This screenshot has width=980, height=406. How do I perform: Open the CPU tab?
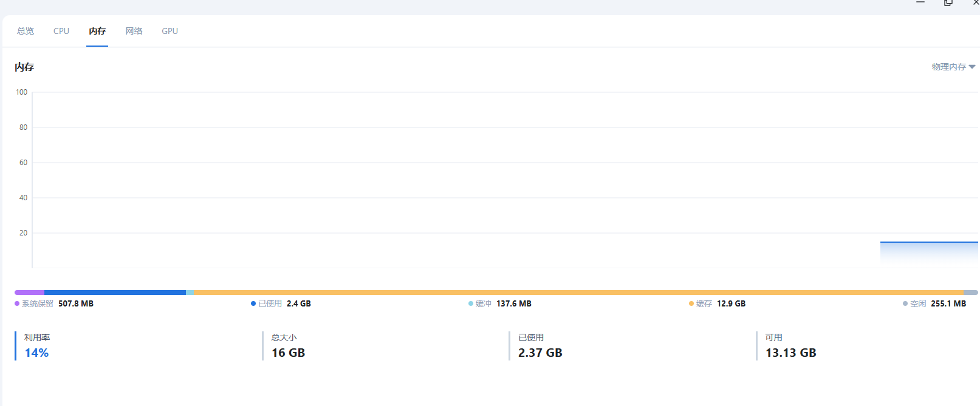click(x=61, y=31)
